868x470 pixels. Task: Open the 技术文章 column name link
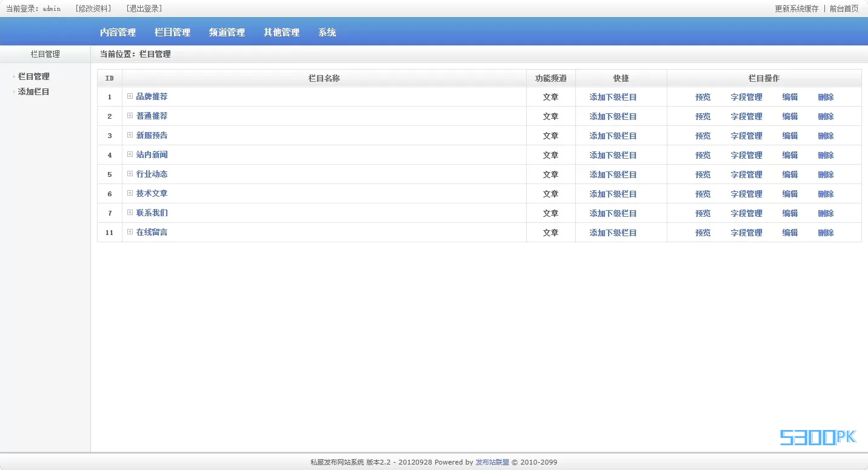(x=152, y=194)
